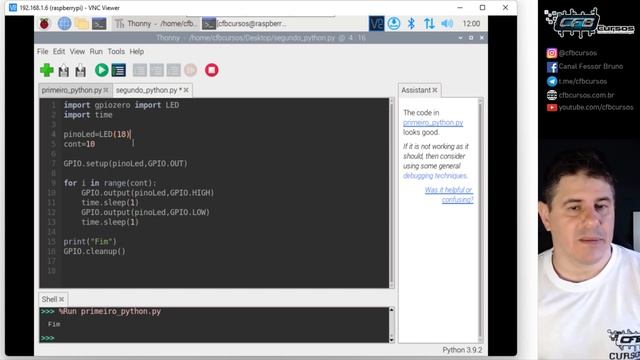Open the Help menu
Viewport: 640px width, 360px height.
[137, 51]
